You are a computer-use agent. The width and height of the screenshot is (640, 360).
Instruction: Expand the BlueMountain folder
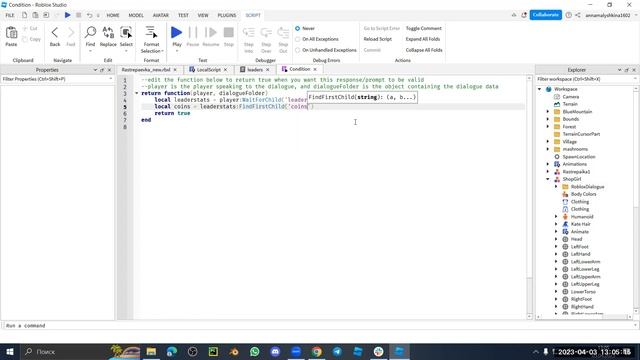point(548,111)
